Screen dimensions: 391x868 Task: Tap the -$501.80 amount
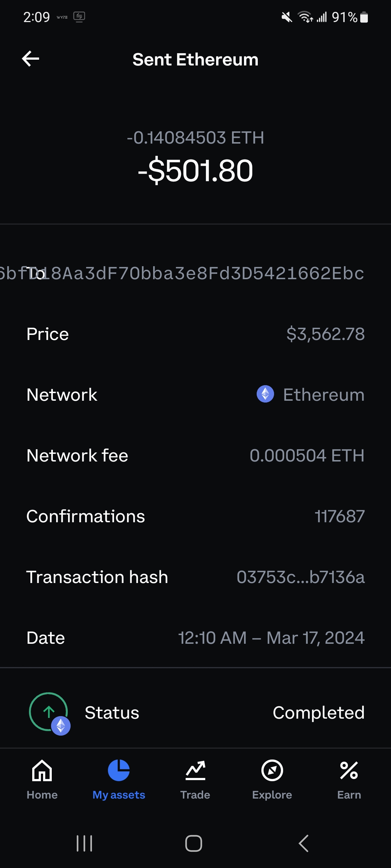point(195,170)
